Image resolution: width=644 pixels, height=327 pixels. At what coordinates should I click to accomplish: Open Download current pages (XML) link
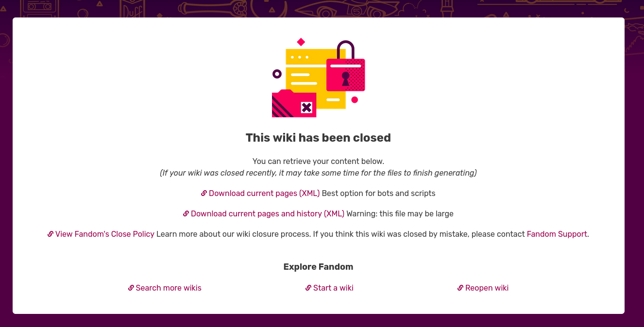tap(264, 193)
